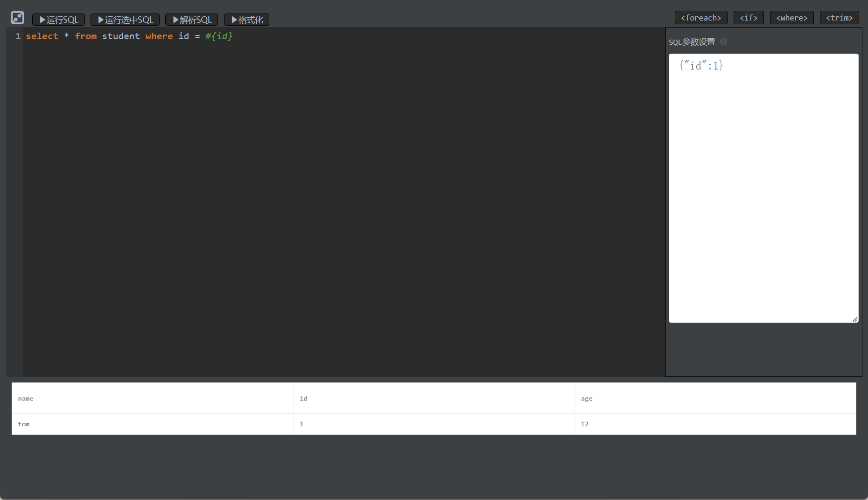Click the 'student' table name in editor

(x=121, y=36)
